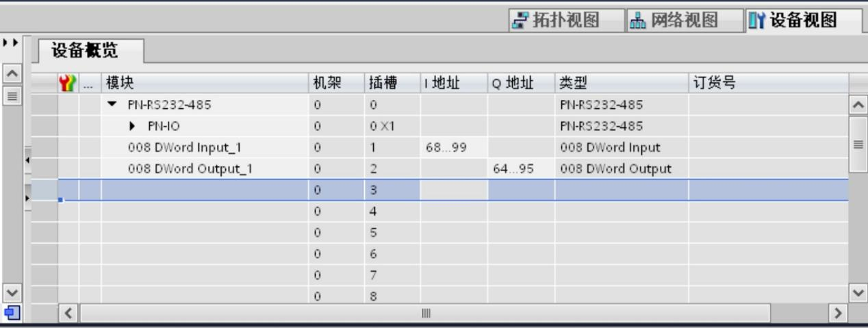The width and height of the screenshot is (868, 328).
Task: Click the colored wrench diagnostics column icon
Action: [68, 84]
